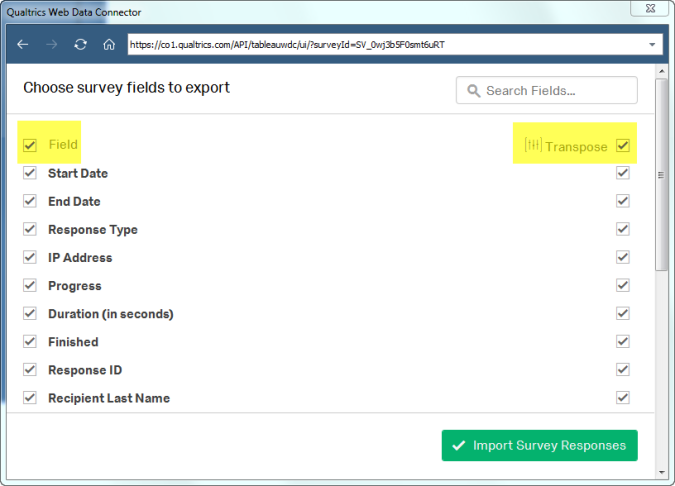Toggle transpose checkbox for Start Date

(x=623, y=173)
